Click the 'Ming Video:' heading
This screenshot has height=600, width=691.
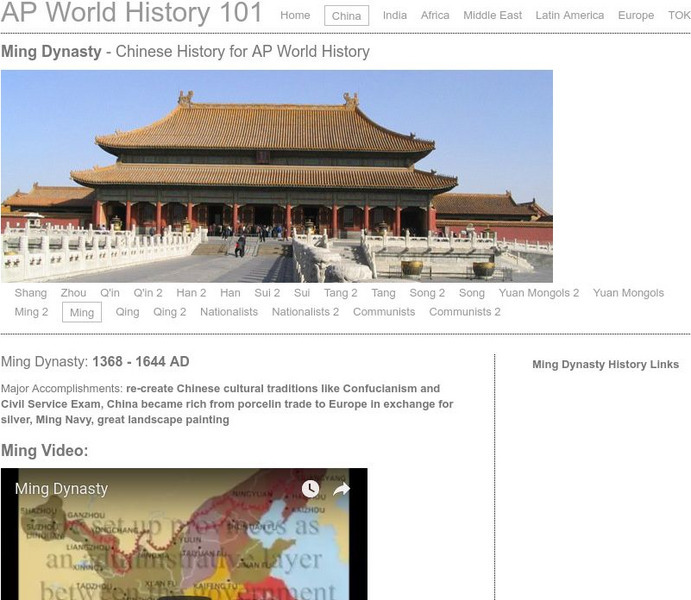point(45,451)
